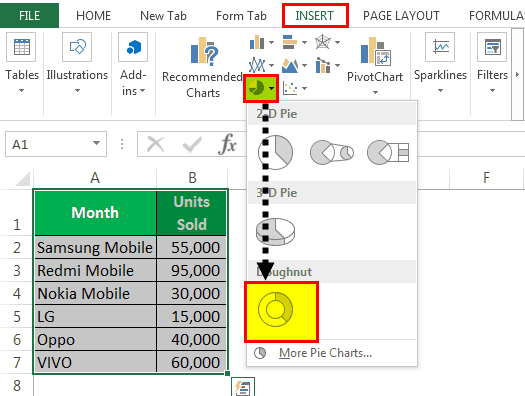Cancel formula entry with X icon

point(156,145)
